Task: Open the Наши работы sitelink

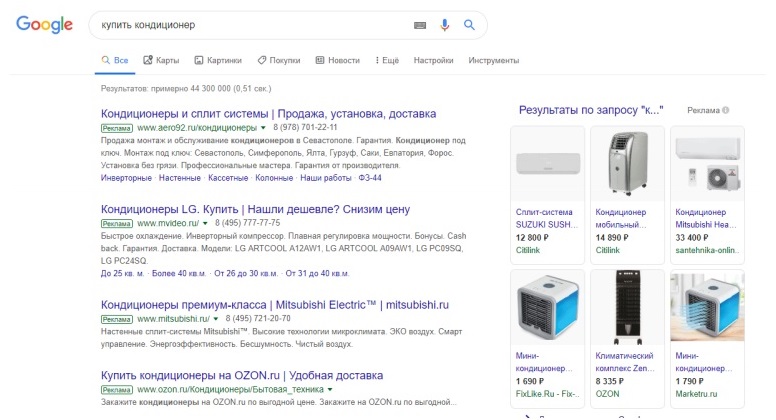Action: click(x=326, y=178)
